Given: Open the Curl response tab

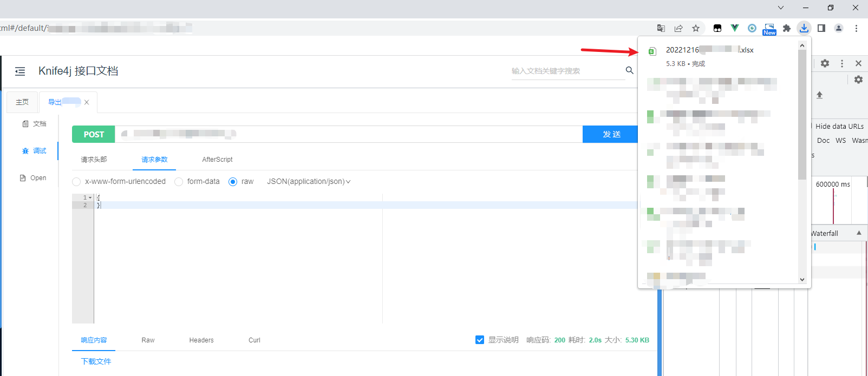Looking at the screenshot, I should point(254,340).
